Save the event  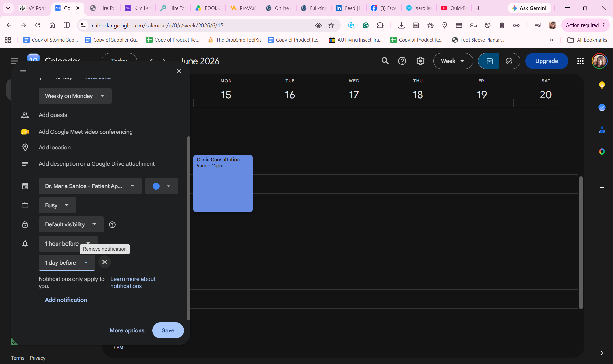(168, 330)
